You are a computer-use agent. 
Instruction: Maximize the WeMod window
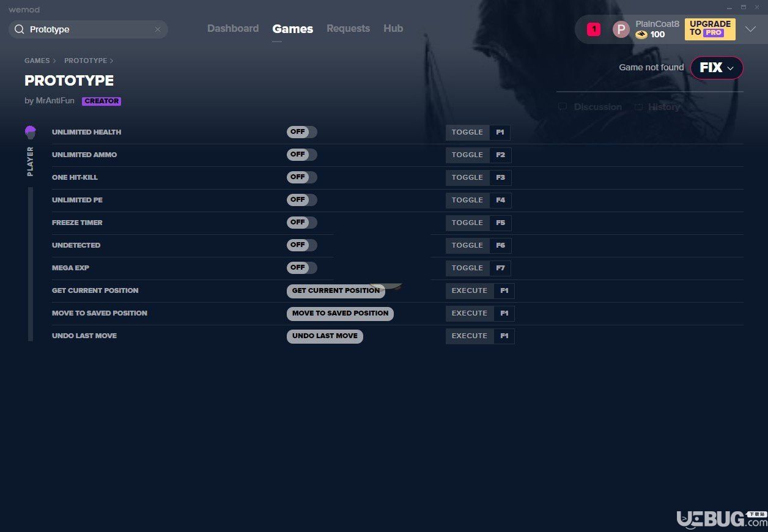click(744, 7)
